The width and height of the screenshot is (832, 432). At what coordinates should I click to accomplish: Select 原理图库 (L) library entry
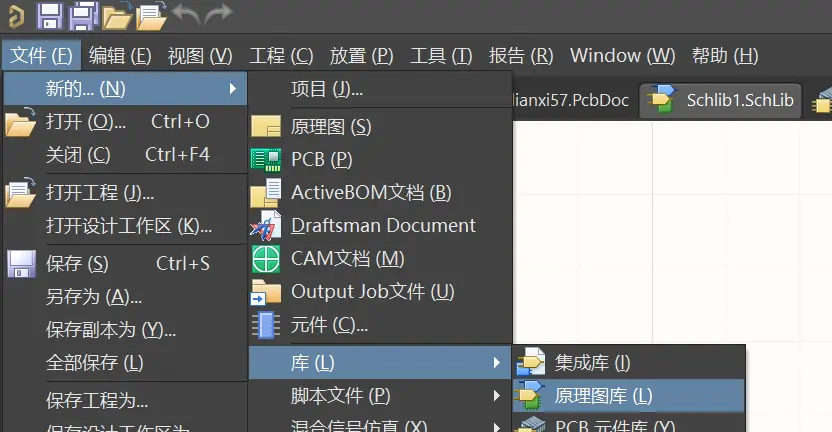[x=629, y=396]
